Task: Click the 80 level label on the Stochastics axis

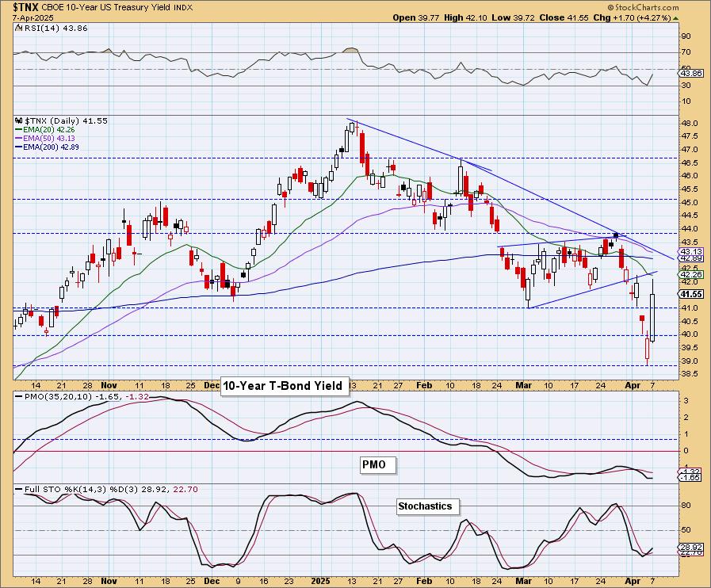Action: (x=686, y=506)
